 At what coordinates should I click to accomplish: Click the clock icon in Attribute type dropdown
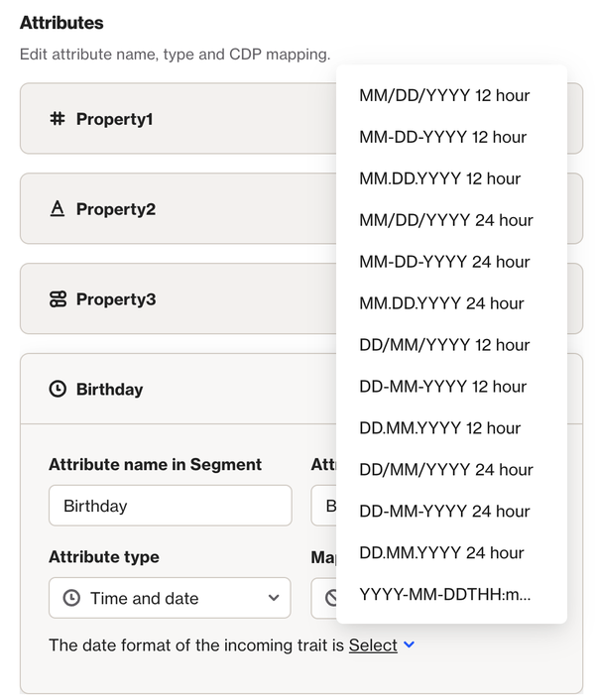tap(71, 598)
